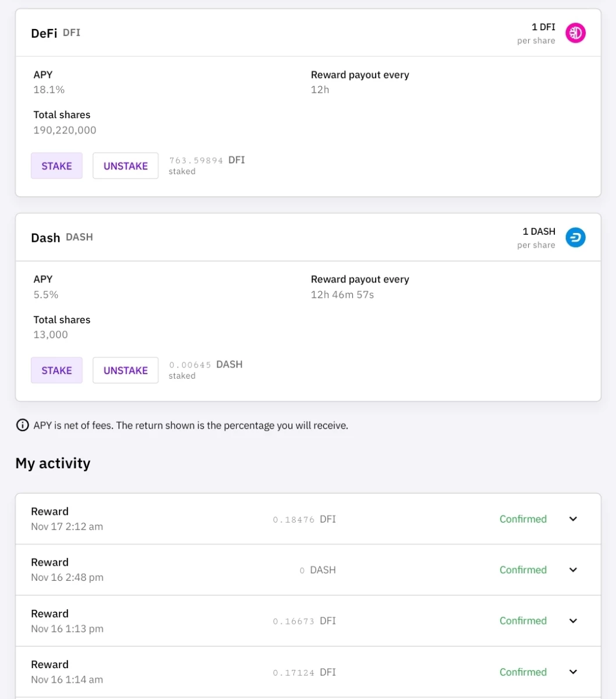
Task: Open the Dash DASH card header
Action: click(308, 238)
